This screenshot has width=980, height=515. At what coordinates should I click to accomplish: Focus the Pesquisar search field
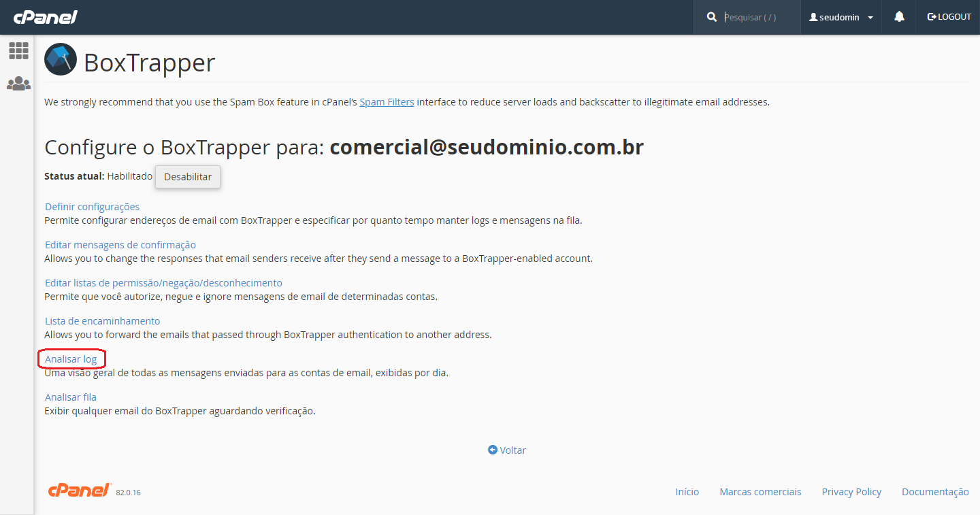coord(759,17)
